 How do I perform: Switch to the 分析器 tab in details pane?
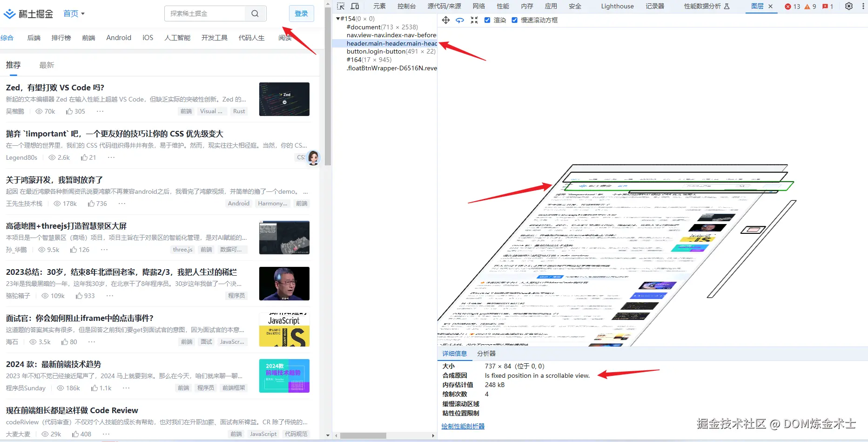pos(486,354)
